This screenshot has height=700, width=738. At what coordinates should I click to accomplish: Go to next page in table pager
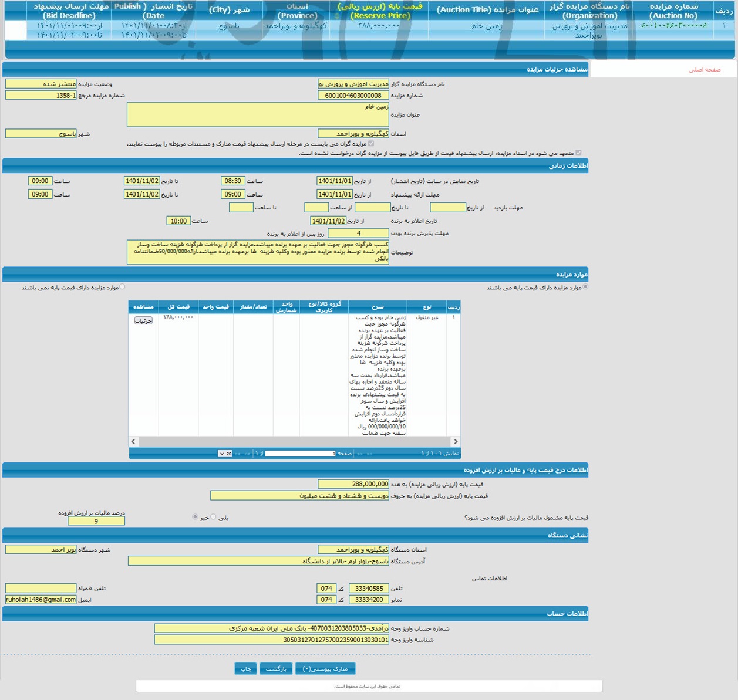[x=246, y=454]
